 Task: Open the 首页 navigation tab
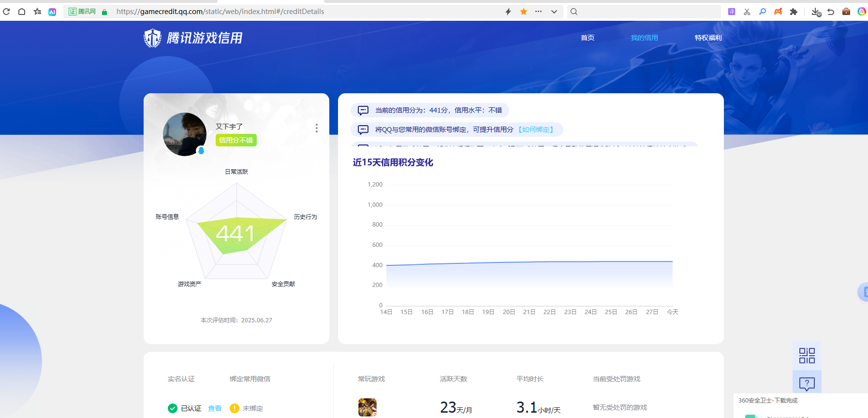click(588, 38)
